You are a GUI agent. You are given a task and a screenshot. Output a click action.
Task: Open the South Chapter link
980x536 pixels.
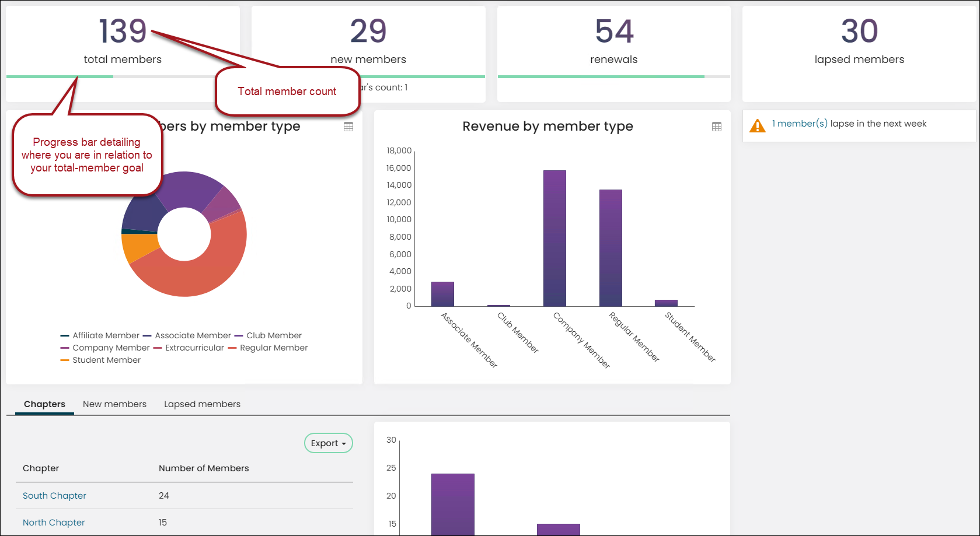(54, 496)
